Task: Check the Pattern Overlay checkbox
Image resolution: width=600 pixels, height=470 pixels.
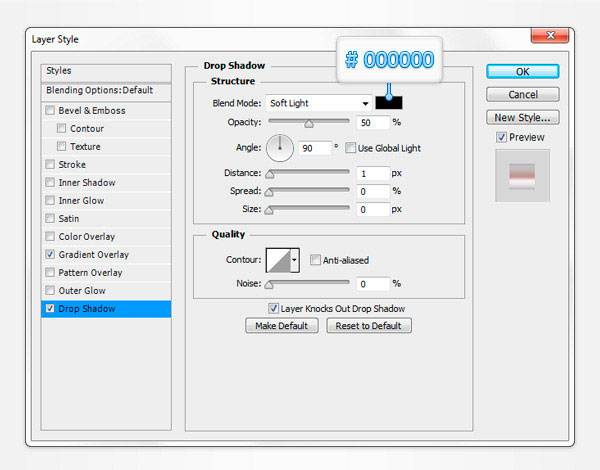Action: 50,272
